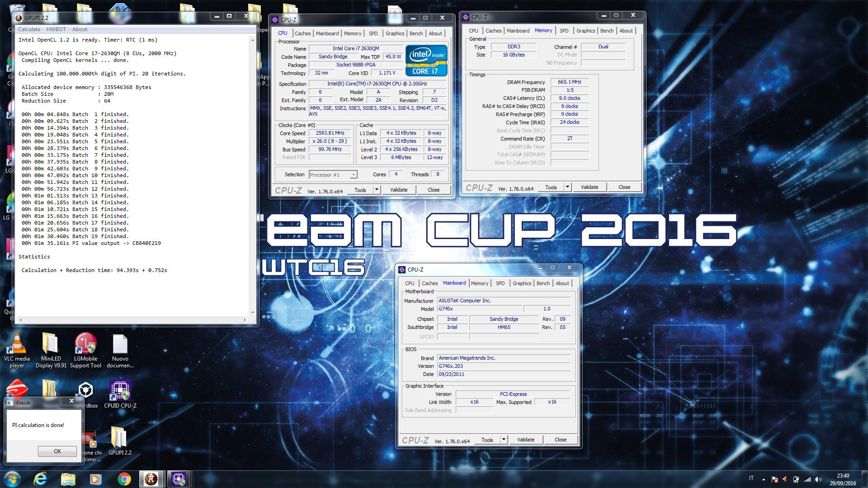Click Close button in CPU window

(434, 190)
